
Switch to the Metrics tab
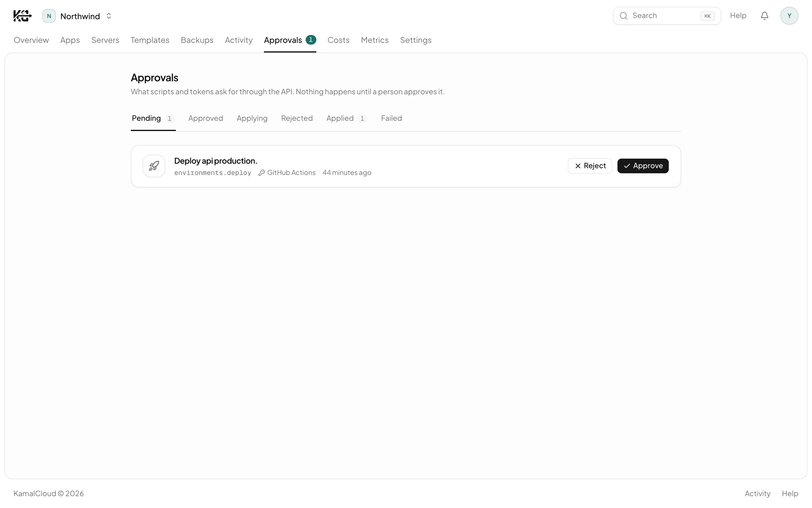(374, 40)
